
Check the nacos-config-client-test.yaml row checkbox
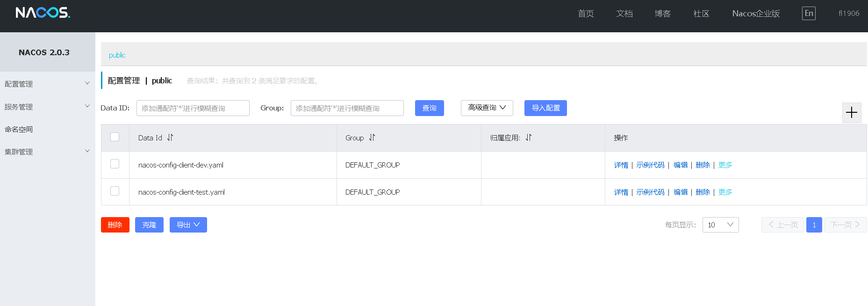[115, 191]
